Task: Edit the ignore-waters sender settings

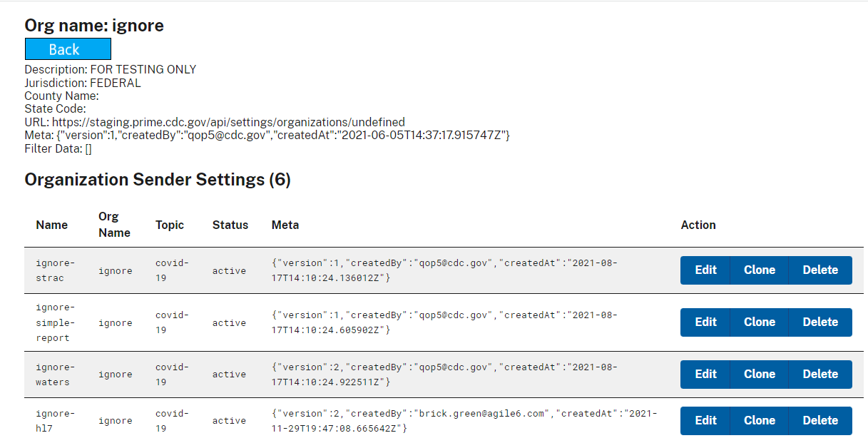Action: point(705,374)
